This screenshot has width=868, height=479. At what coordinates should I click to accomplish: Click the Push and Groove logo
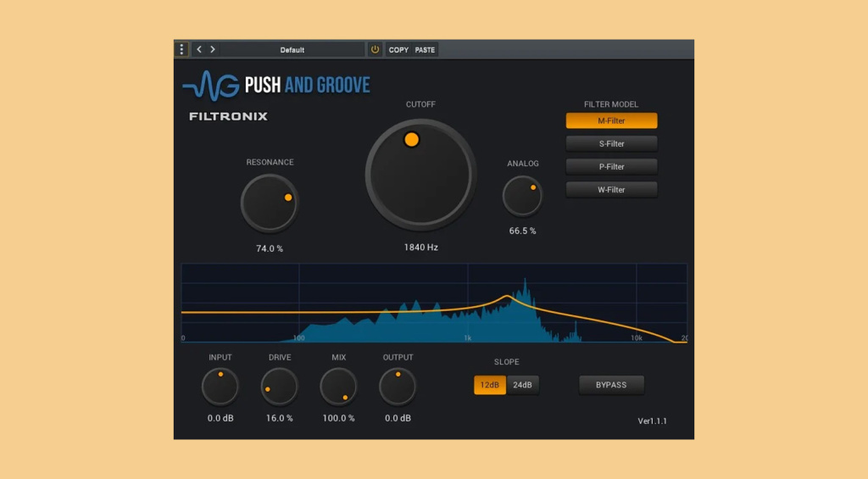(x=276, y=86)
